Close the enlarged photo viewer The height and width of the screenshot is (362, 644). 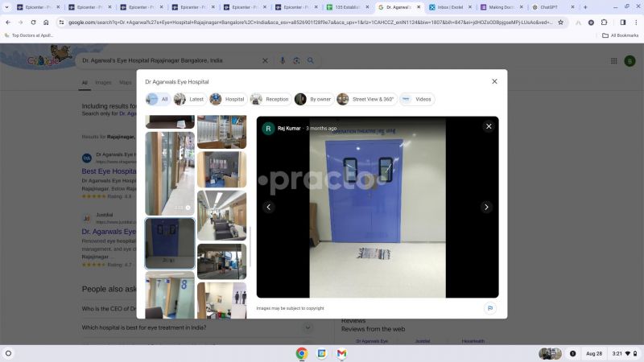click(x=489, y=126)
